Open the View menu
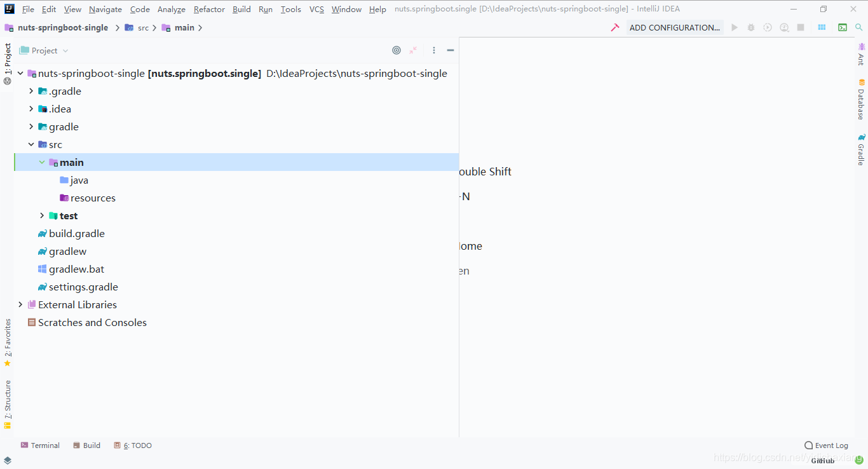 point(72,9)
